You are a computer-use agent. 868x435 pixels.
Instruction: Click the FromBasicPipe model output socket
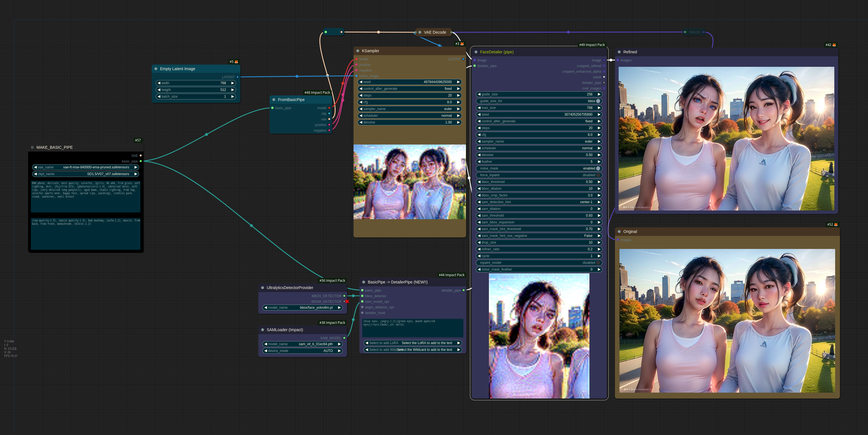pos(329,108)
